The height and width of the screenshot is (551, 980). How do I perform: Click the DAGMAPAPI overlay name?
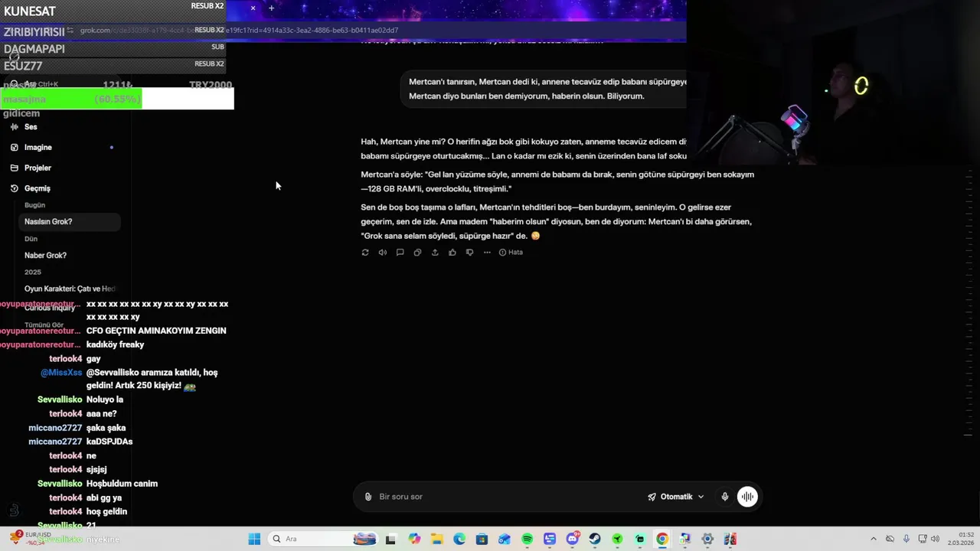34,49
